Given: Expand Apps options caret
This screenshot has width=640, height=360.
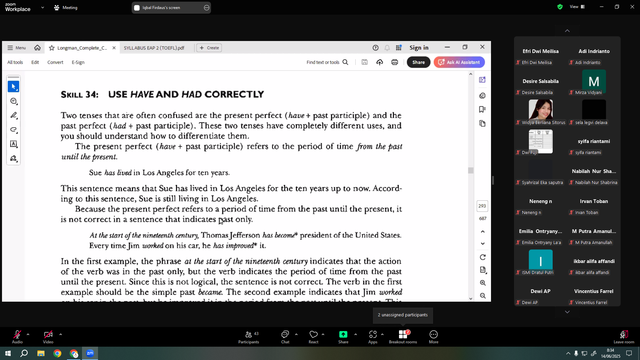Looking at the screenshot, I should (382, 334).
